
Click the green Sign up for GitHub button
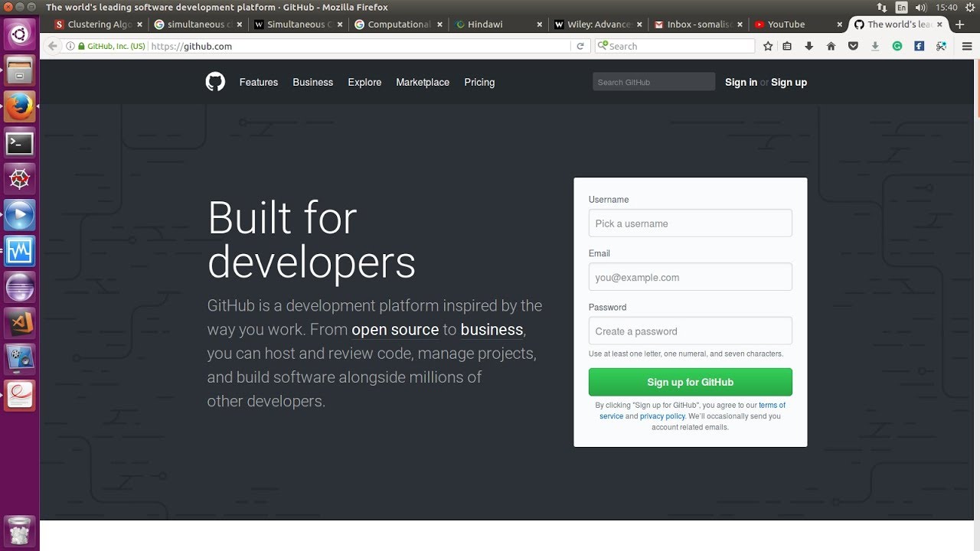click(691, 382)
